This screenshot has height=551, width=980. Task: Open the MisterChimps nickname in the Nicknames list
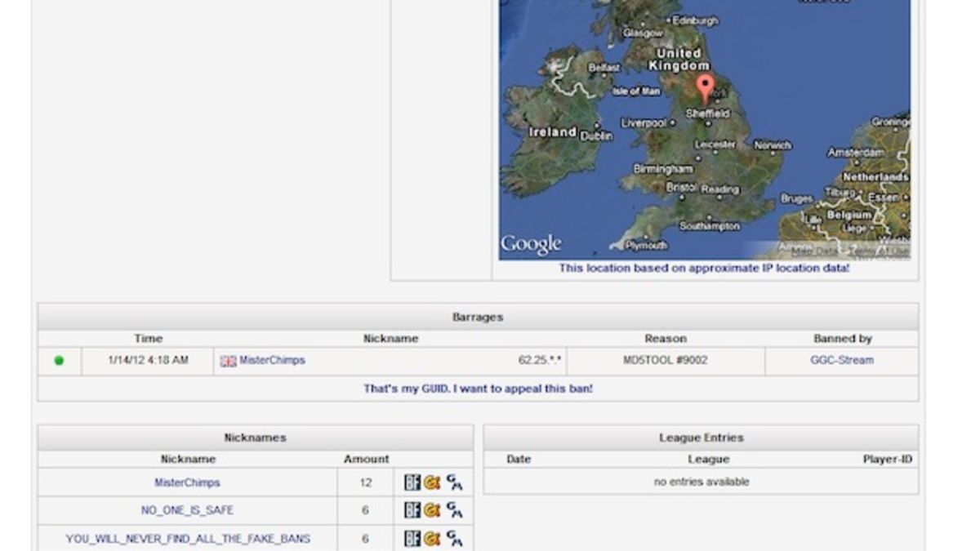click(187, 482)
